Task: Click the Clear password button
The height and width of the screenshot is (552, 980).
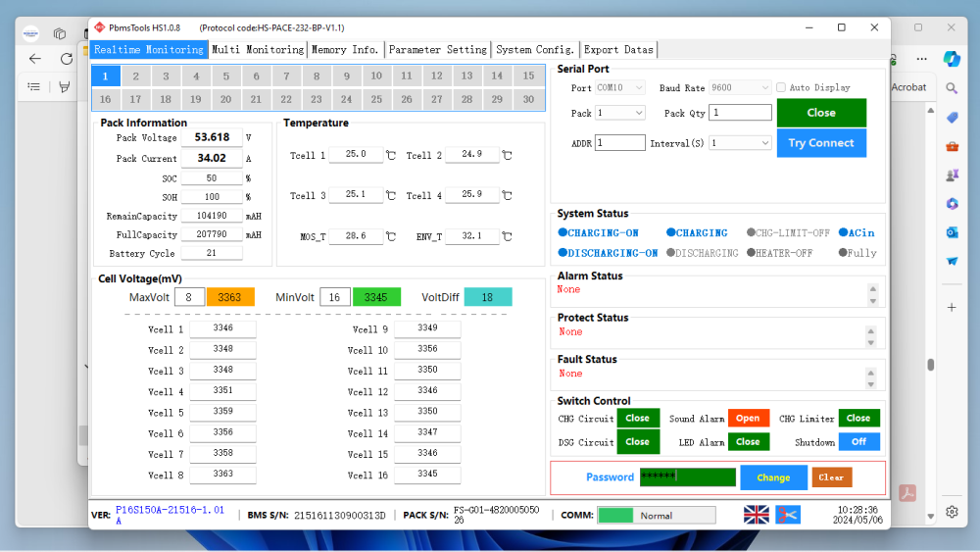Action: [831, 477]
